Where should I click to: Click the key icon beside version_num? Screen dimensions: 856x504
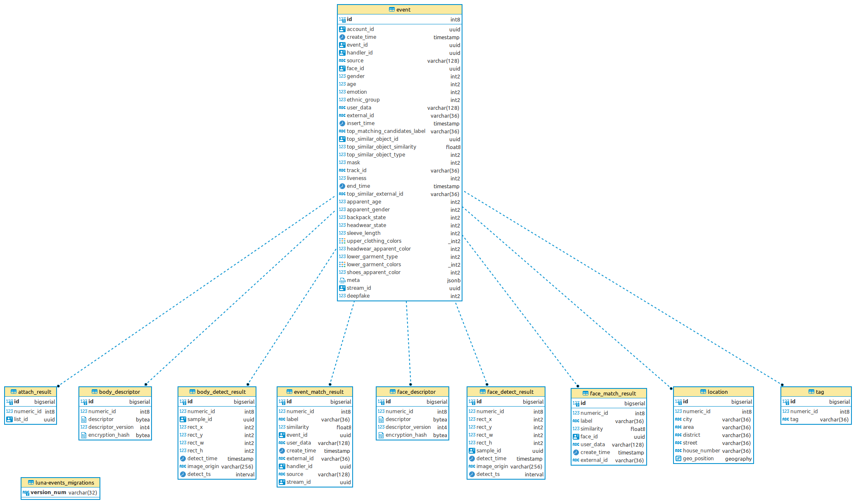click(x=26, y=492)
